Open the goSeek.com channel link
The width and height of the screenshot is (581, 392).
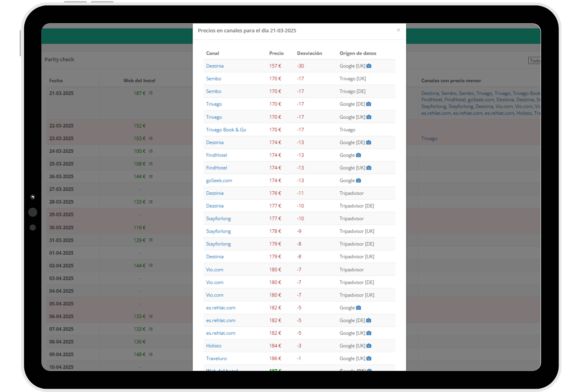[219, 181]
